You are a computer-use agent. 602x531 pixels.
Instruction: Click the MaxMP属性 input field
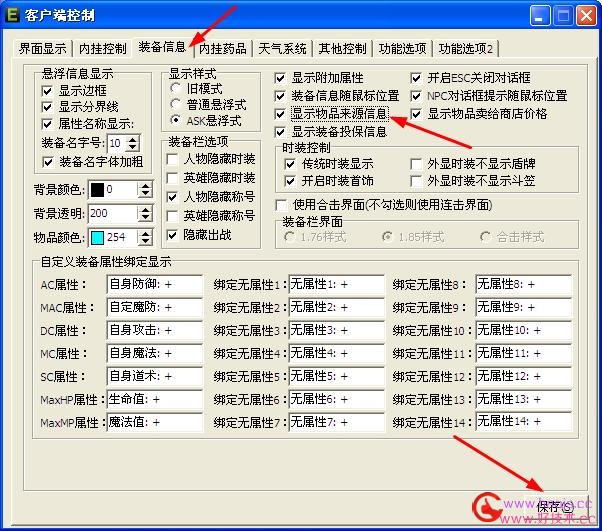[x=154, y=423]
